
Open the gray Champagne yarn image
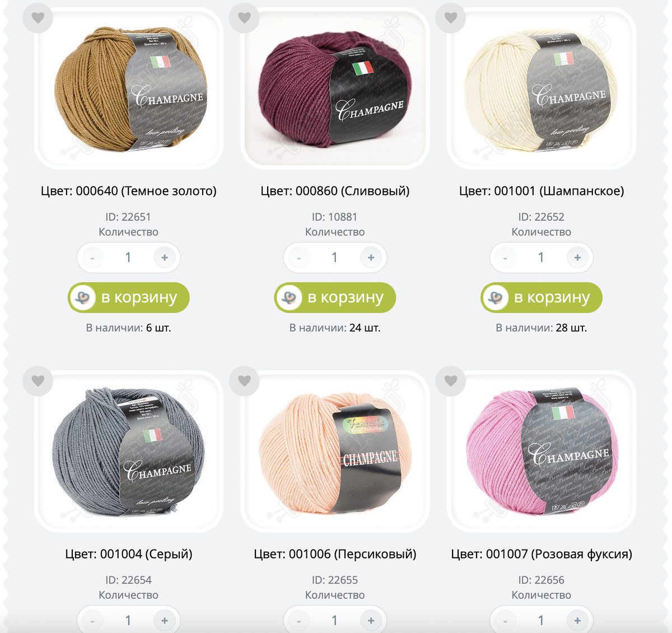click(129, 452)
